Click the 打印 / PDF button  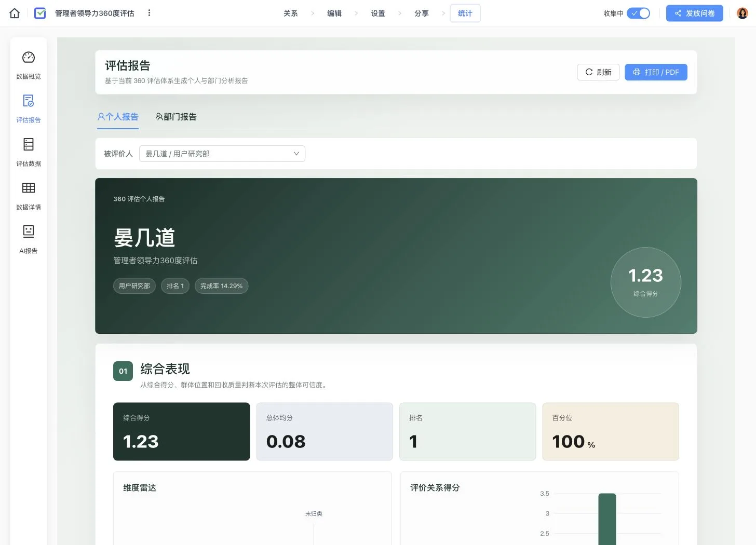656,72
